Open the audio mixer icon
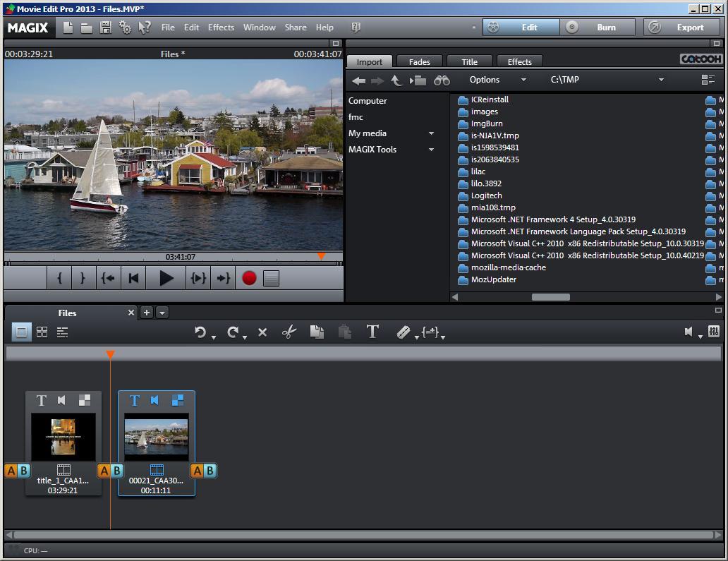This screenshot has height=561, width=728. (x=714, y=331)
